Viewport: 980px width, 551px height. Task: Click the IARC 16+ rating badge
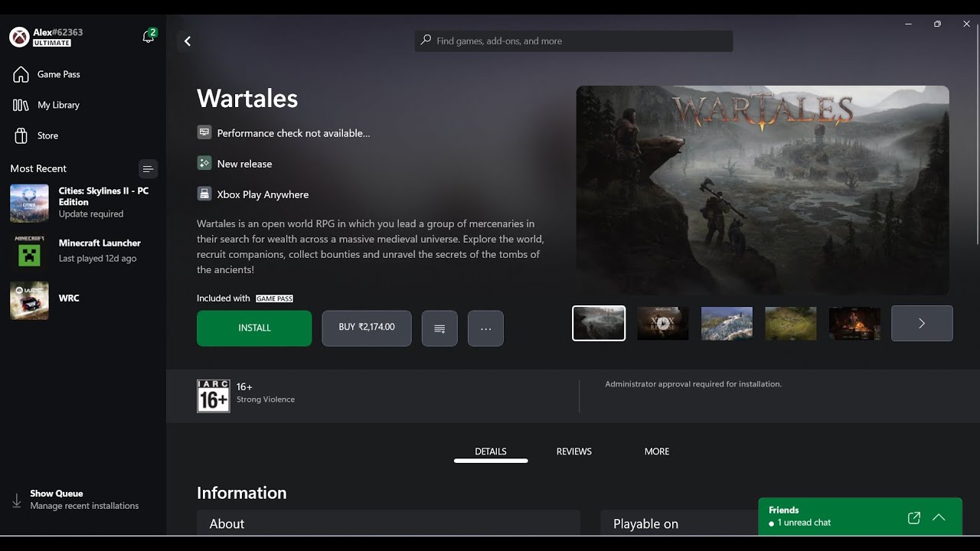click(x=213, y=396)
